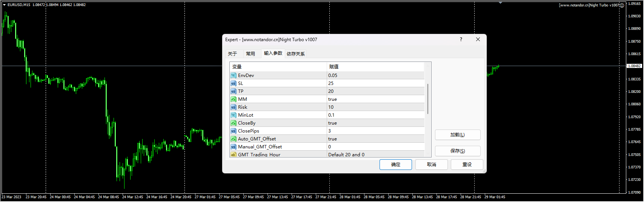Viewport: 644px width, 202px height.
Task: Click the GMT_Trading_Hour string parameter icon
Action: coord(233,154)
